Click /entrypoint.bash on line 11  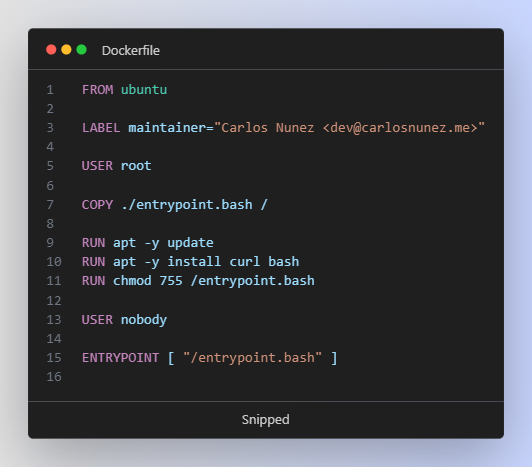[x=253, y=281]
